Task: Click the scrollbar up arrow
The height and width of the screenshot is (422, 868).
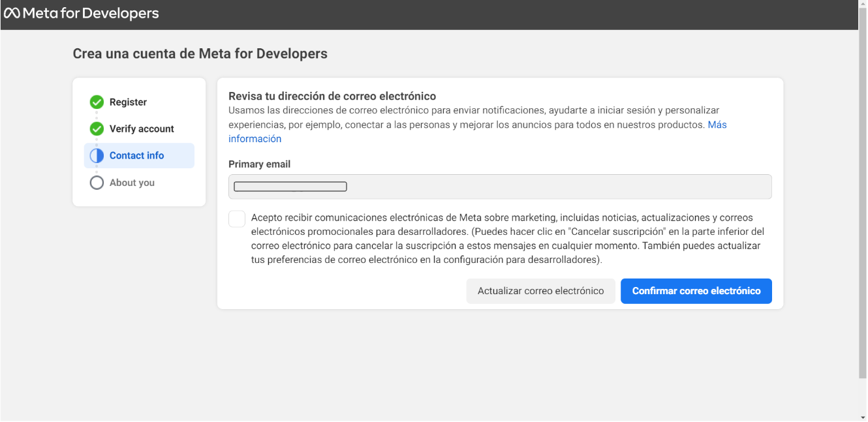Action: click(862, 4)
